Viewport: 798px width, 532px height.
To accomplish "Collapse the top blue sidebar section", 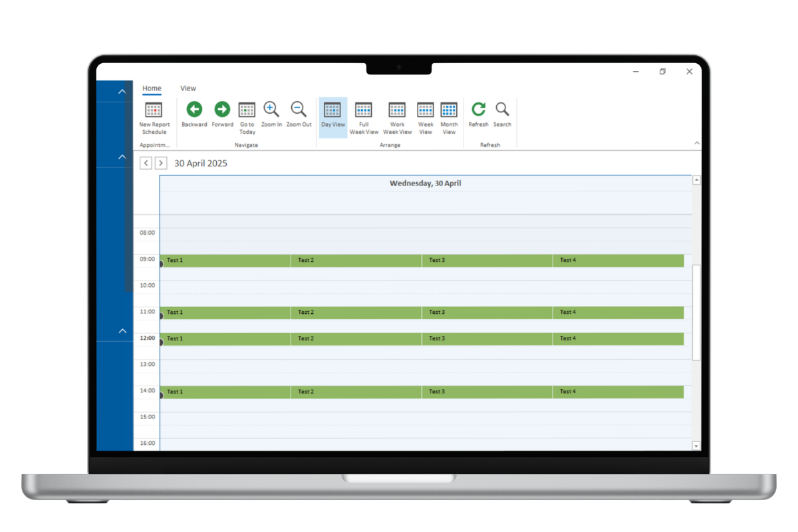I will (122, 91).
